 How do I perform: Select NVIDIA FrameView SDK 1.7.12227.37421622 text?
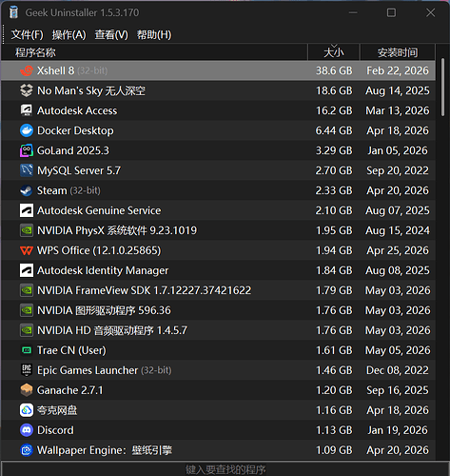click(x=145, y=290)
